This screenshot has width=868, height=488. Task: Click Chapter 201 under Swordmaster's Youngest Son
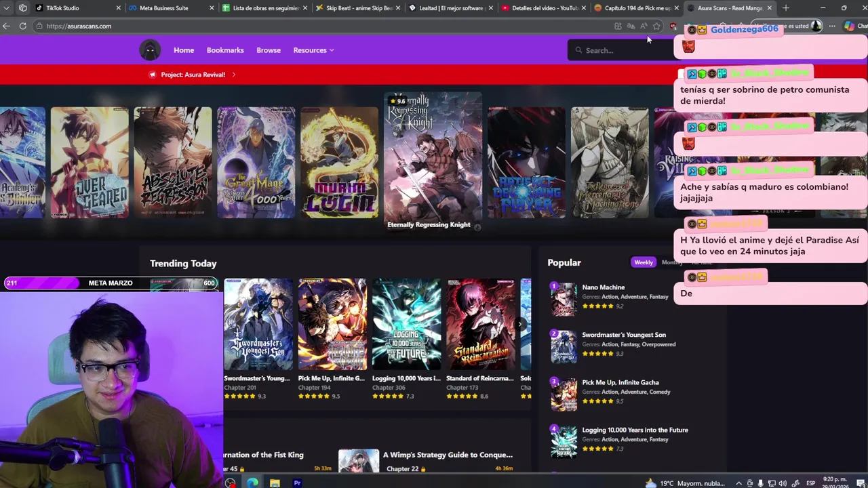click(240, 388)
